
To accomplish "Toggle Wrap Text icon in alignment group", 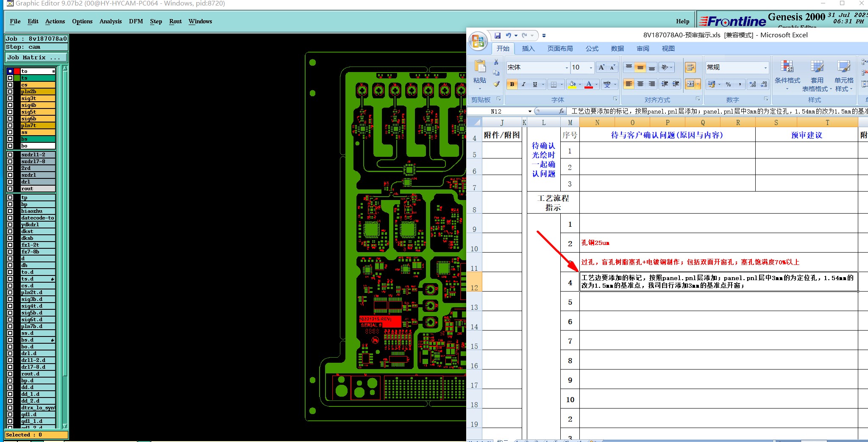I will [x=690, y=67].
